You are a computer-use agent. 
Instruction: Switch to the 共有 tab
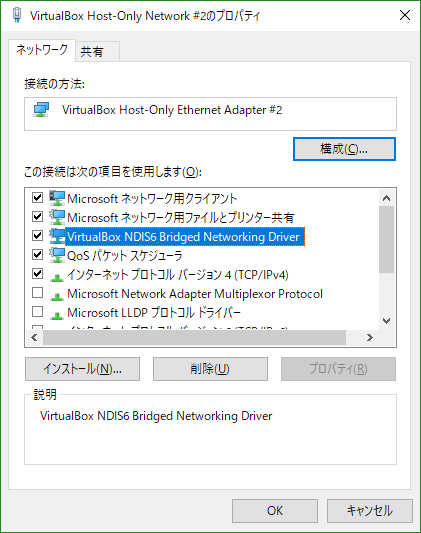pyautogui.click(x=97, y=52)
